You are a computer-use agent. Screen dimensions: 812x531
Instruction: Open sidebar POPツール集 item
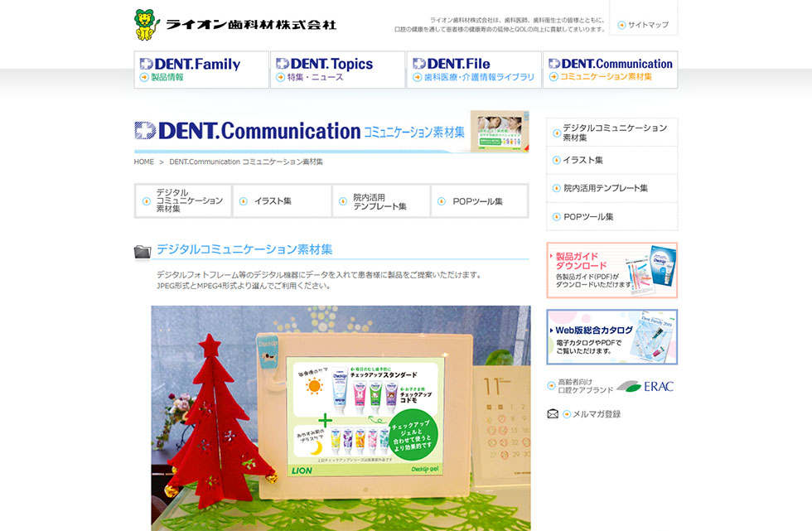pos(612,216)
